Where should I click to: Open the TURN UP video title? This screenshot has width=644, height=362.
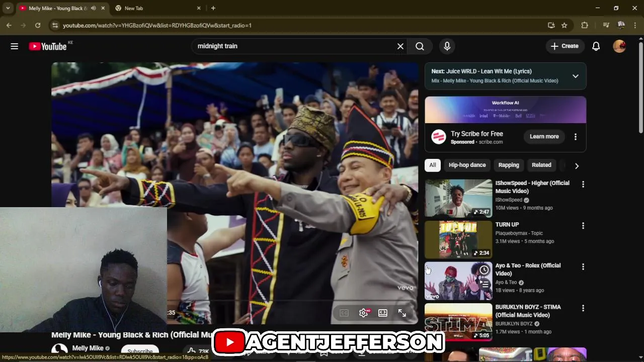click(x=507, y=225)
